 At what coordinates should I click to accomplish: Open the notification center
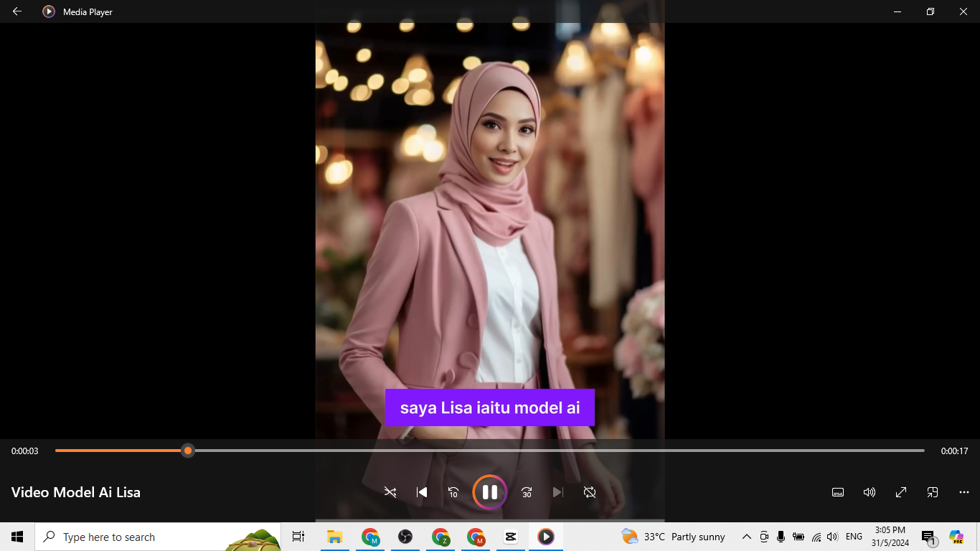[x=928, y=537]
